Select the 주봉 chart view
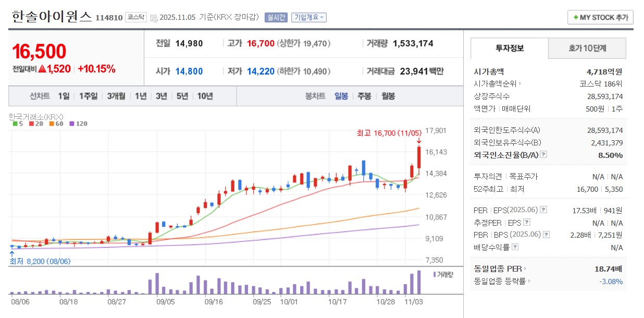This screenshot has height=318, width=644. tap(364, 96)
